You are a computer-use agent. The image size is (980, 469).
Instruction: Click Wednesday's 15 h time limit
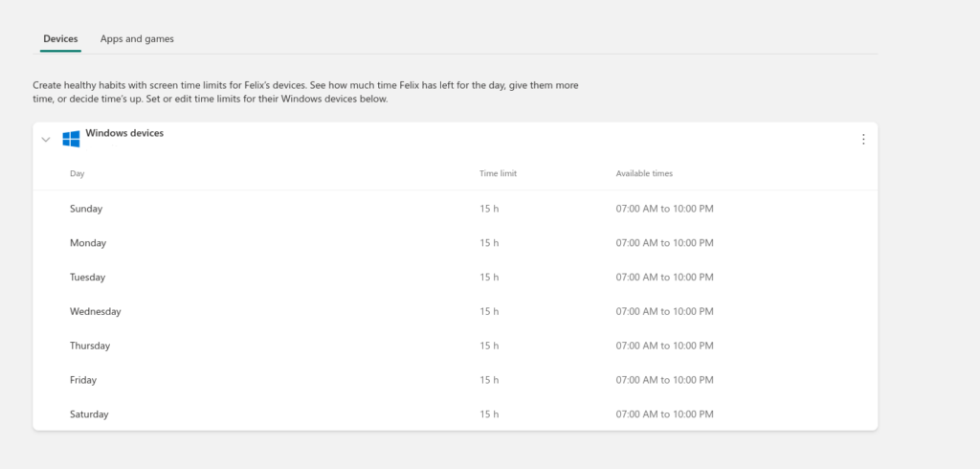pyautogui.click(x=489, y=311)
